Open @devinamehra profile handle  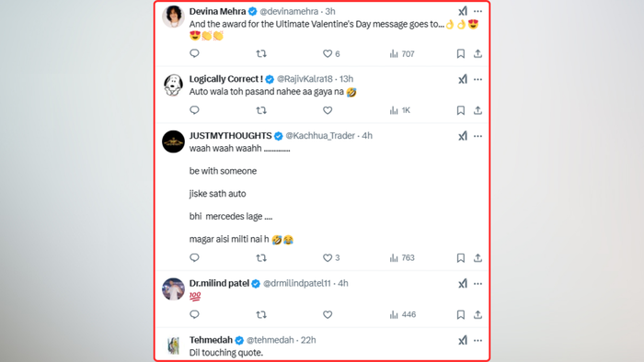(289, 11)
